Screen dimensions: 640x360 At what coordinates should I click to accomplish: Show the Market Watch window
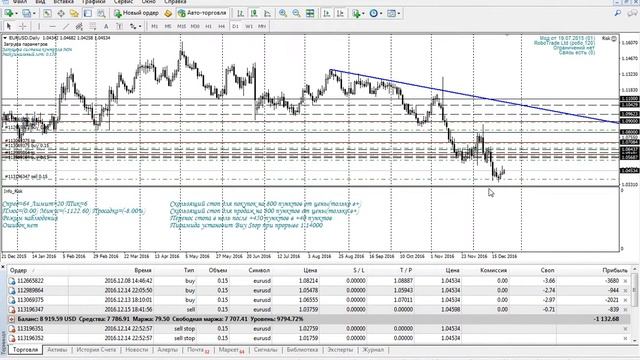pyautogui.click(x=47, y=13)
